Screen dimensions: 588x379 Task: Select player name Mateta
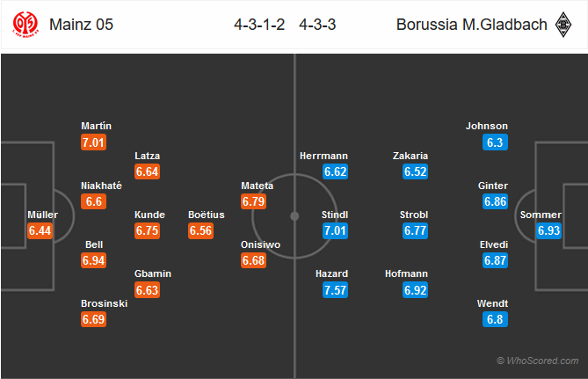coord(257,186)
